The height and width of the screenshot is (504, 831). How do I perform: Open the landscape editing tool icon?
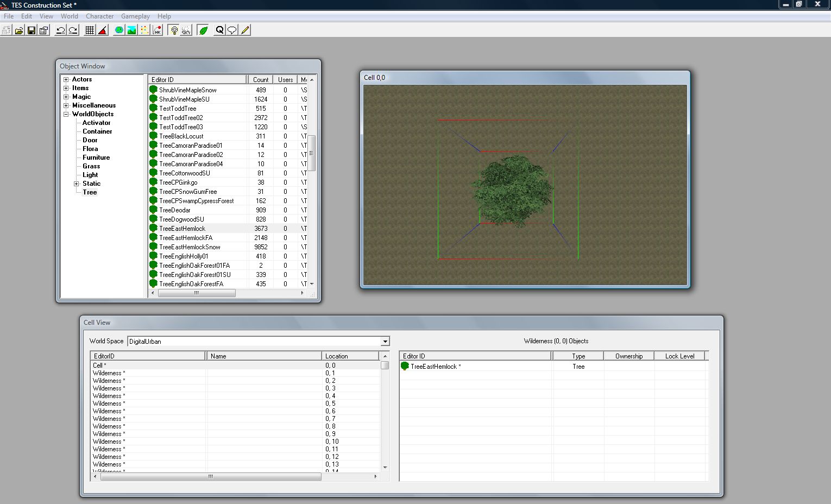point(132,30)
